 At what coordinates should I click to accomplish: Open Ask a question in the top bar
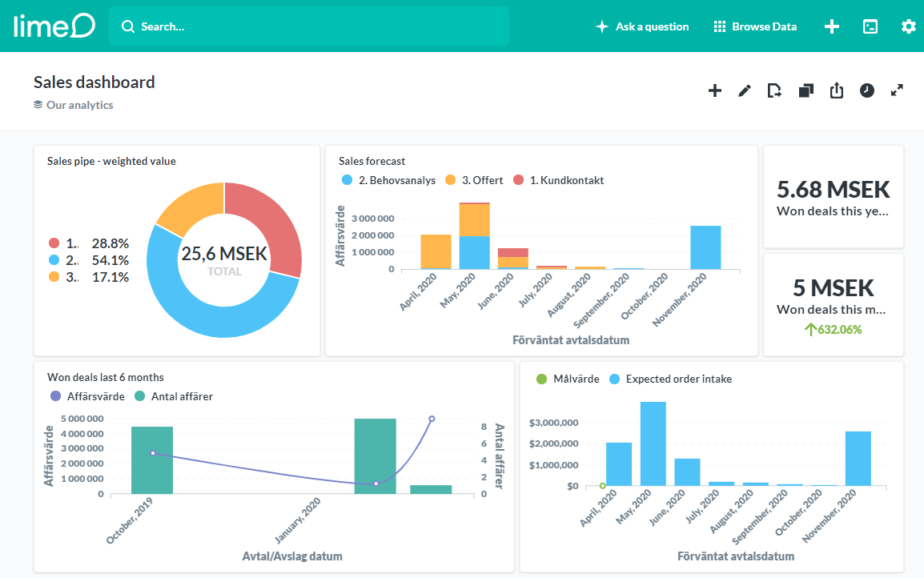click(x=641, y=26)
